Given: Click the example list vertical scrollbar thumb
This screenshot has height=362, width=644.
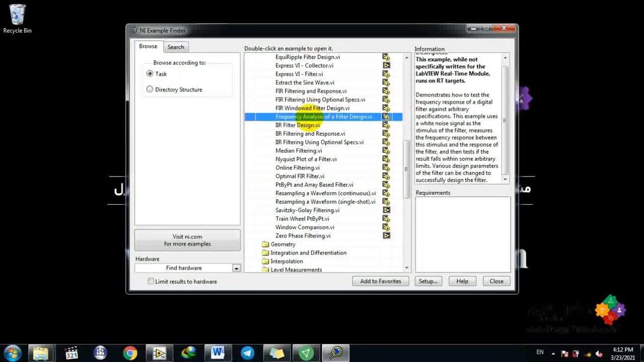Looking at the screenshot, I should tap(407, 168).
